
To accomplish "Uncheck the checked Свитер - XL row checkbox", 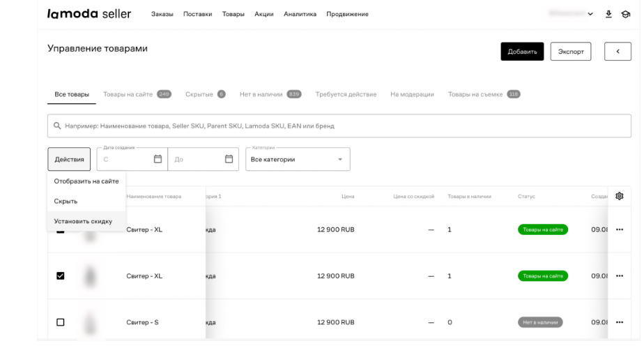I will (x=61, y=276).
